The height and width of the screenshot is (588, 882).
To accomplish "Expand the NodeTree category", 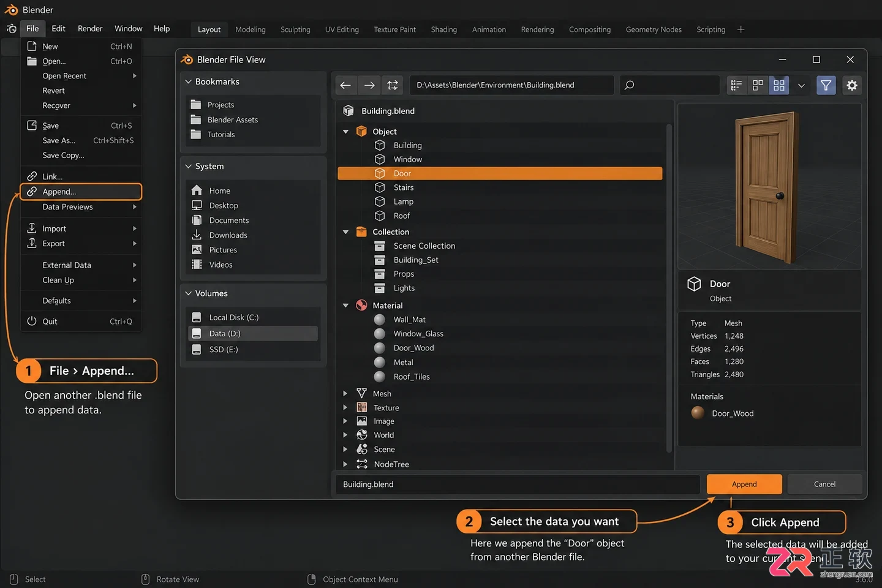I will pyautogui.click(x=345, y=464).
